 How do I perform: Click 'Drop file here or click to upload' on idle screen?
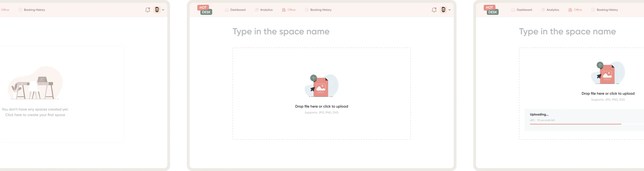coord(321,106)
